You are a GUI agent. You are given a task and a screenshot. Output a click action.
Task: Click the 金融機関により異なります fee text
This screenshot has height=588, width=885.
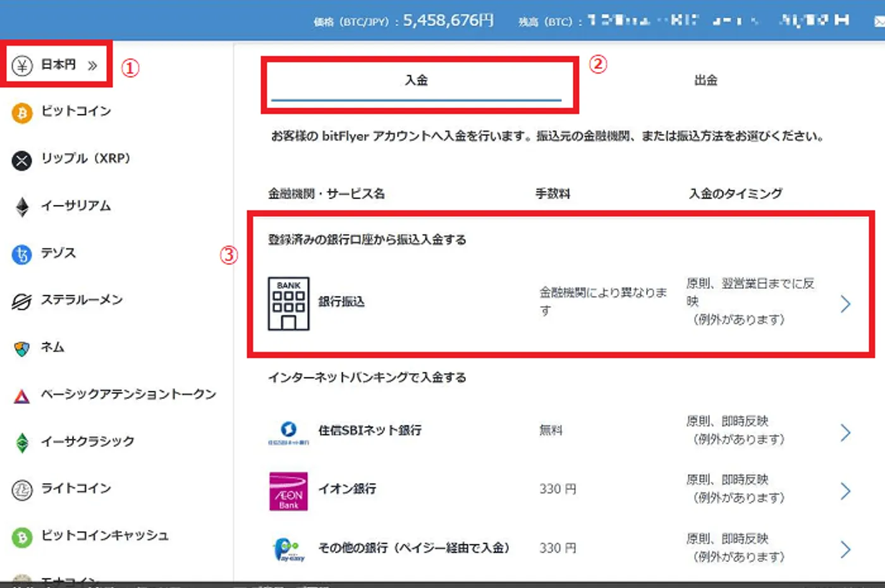click(x=603, y=302)
